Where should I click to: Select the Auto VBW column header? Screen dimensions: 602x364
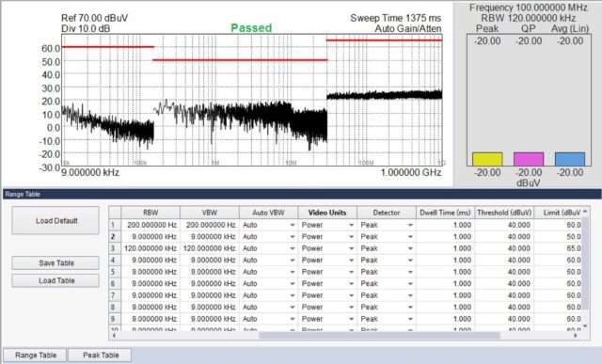coord(268,213)
